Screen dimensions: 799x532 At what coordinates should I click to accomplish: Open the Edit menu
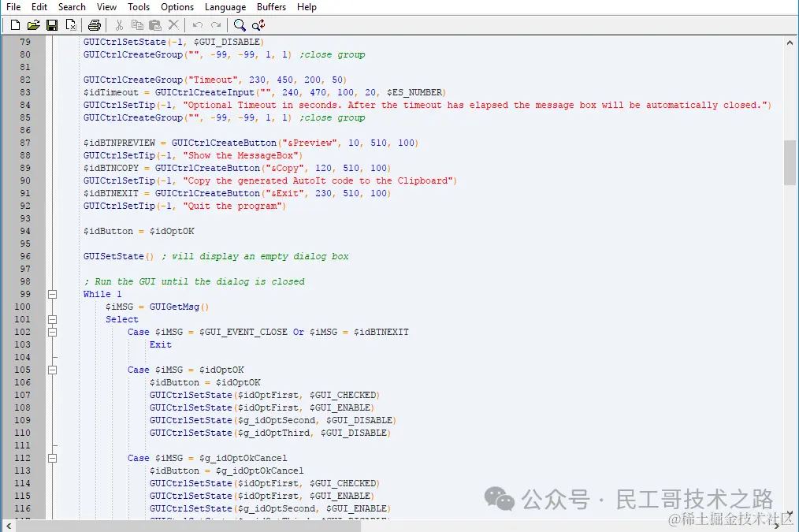[39, 7]
